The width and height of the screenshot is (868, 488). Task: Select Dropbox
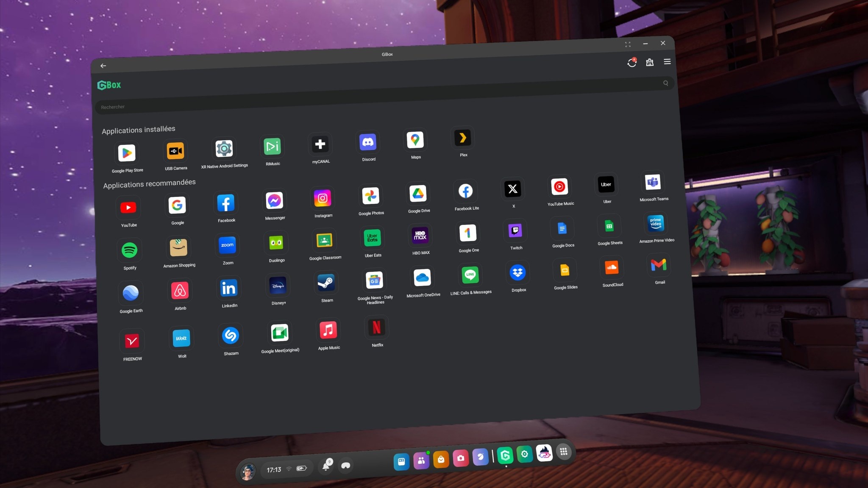click(517, 272)
